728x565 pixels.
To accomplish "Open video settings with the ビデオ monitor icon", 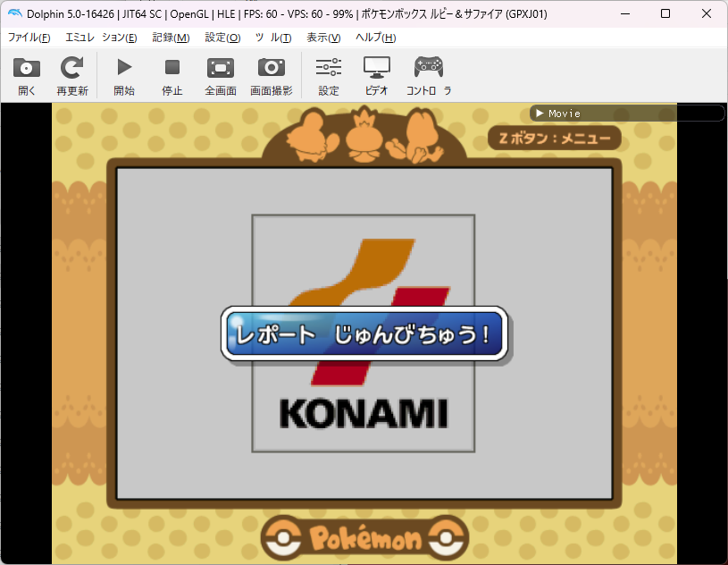I will coord(377,68).
